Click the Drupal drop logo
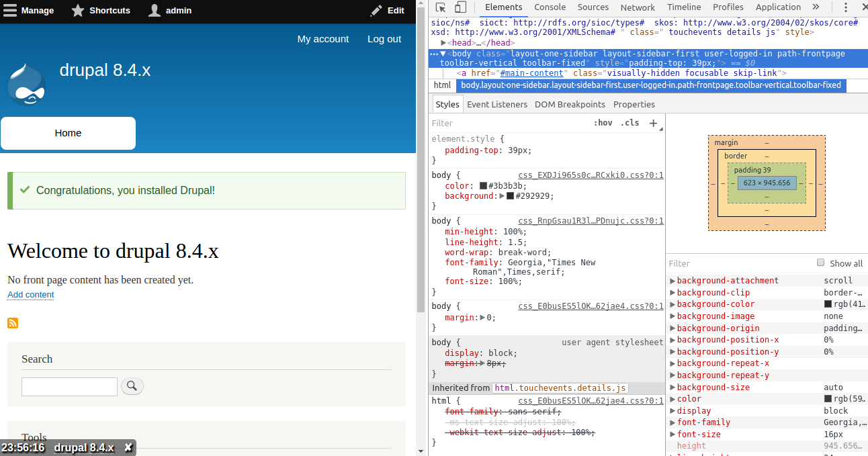The height and width of the screenshot is (456, 868). (x=27, y=85)
